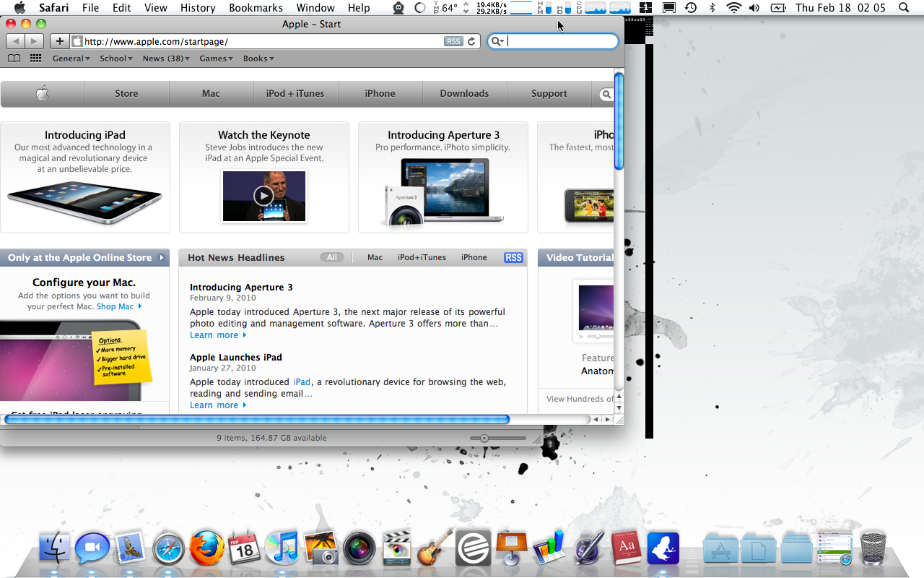Viewport: 924px width, 578px height.
Task: Open the Introducing Aperture 3 headline
Action: pos(241,288)
